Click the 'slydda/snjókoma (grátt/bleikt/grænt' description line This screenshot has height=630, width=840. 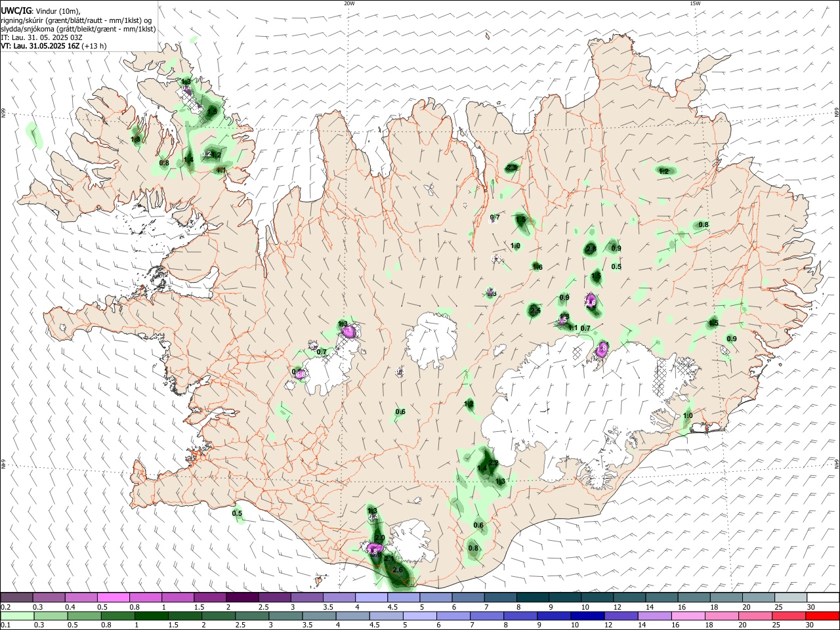[x=78, y=29]
